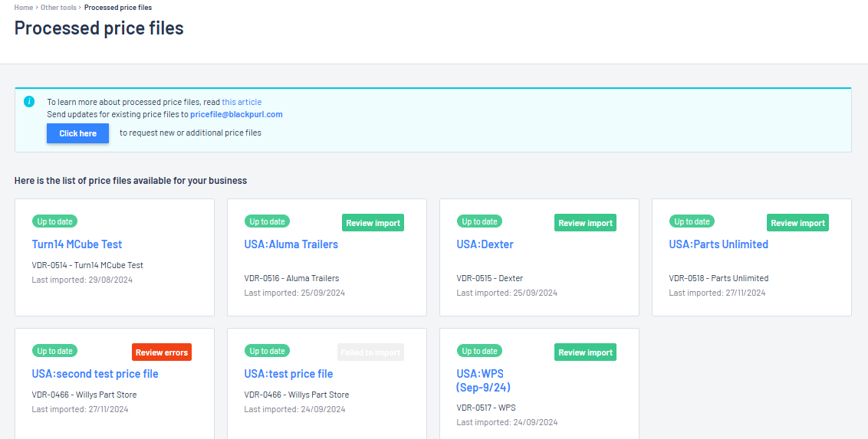Click 'Up to date' badge on USA:WPS card
This screenshot has width=868, height=439.
tap(479, 351)
